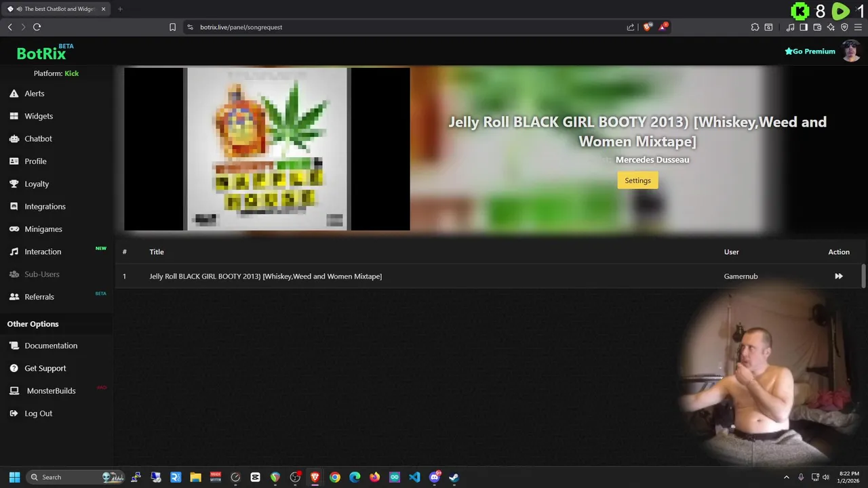Image resolution: width=868 pixels, height=488 pixels.
Task: Click Go Premium link
Action: pyautogui.click(x=810, y=52)
